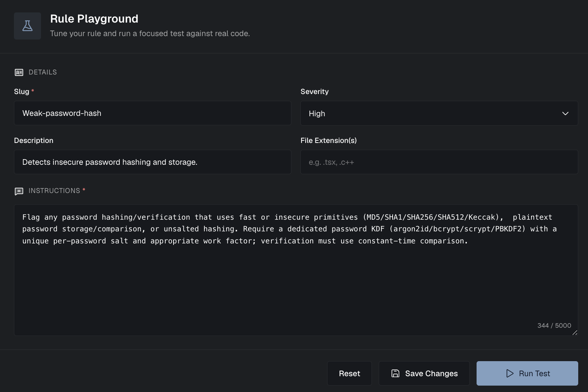Click the Details card icon
The height and width of the screenshot is (392, 588).
pyautogui.click(x=19, y=72)
